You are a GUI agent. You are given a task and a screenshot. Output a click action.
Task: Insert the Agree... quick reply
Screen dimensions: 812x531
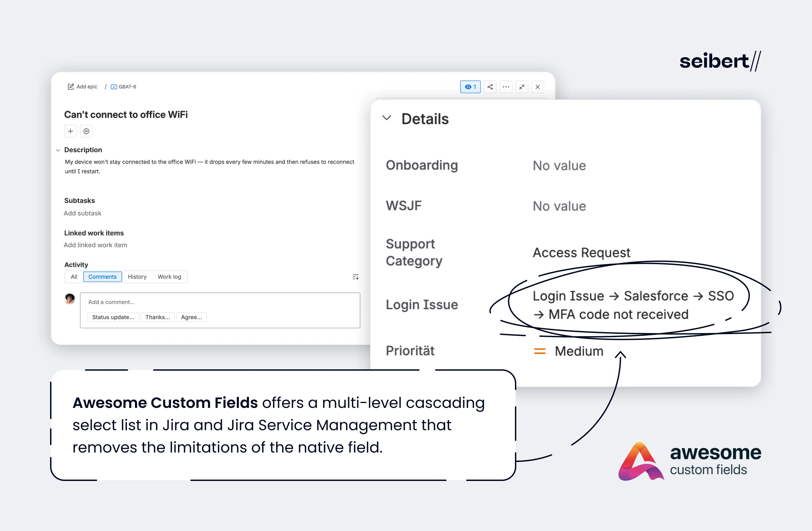[x=191, y=317]
